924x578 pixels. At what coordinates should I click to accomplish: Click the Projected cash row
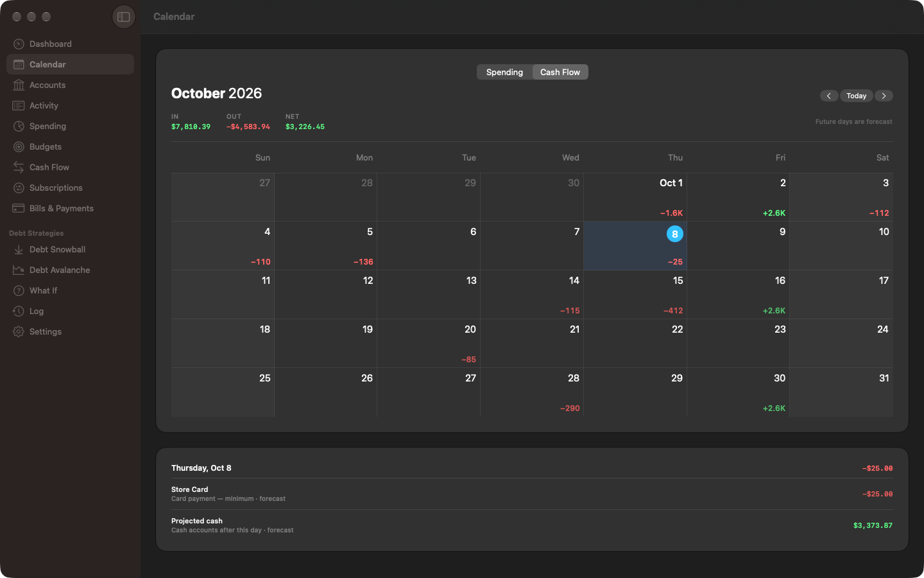tap(532, 525)
